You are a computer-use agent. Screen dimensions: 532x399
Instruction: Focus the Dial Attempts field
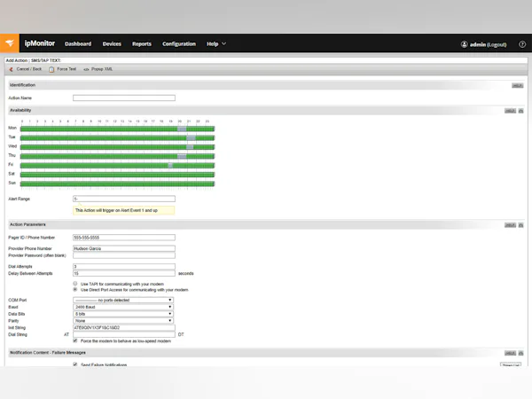124,267
